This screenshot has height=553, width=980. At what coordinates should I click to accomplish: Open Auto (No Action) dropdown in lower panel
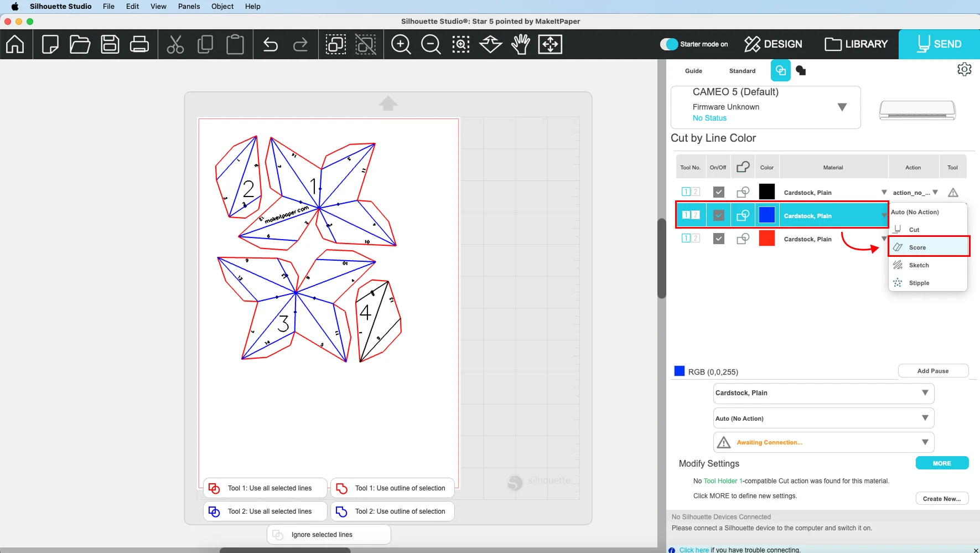(823, 418)
